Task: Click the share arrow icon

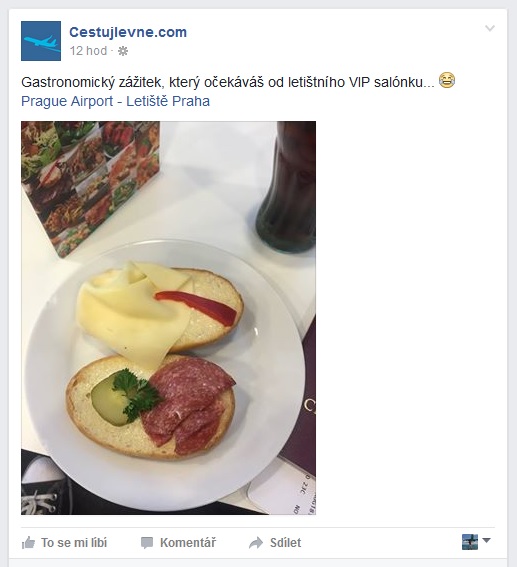Action: click(256, 543)
